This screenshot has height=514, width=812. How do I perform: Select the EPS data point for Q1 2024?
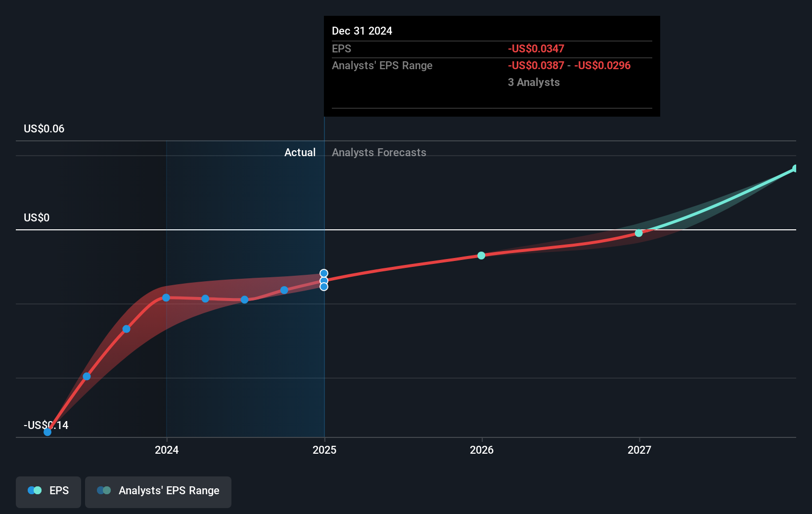[205, 299]
